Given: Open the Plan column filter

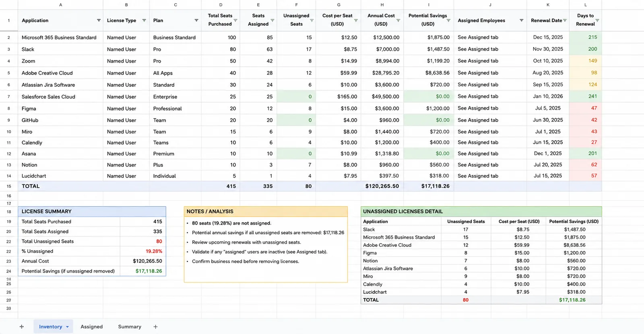Looking at the screenshot, I should (196, 20).
